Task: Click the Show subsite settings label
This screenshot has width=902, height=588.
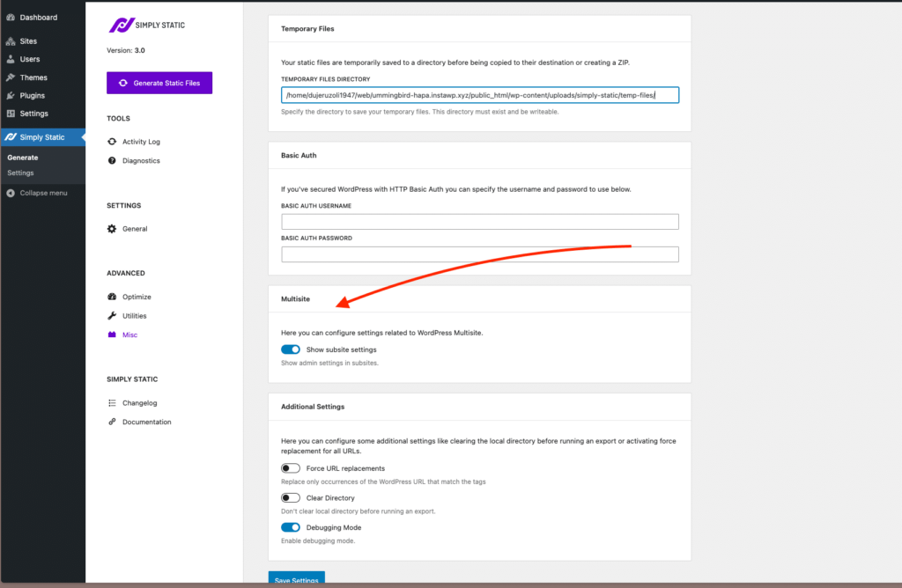Action: pyautogui.click(x=341, y=349)
